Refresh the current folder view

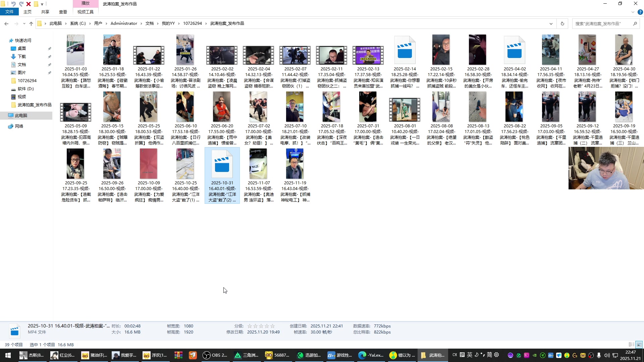pyautogui.click(x=562, y=23)
